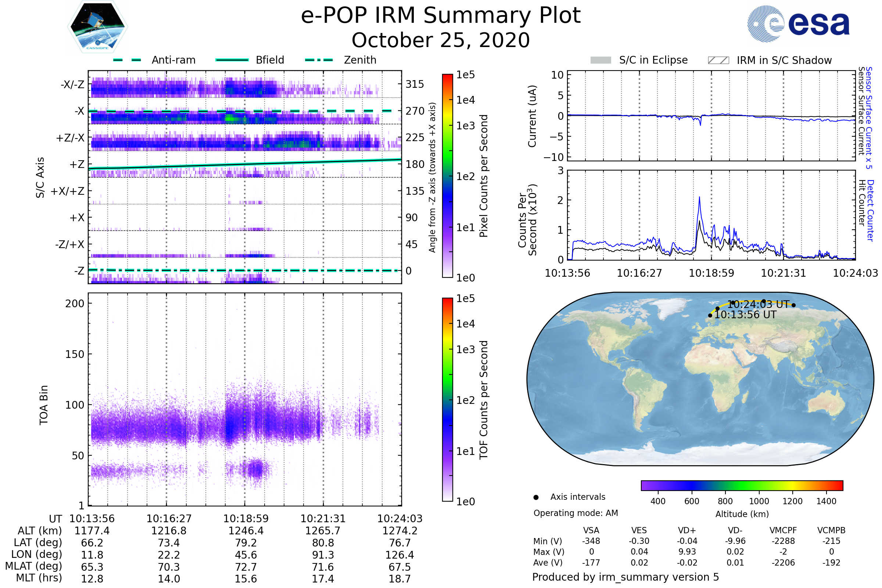Click the Axis intervals black dot marker
The height and width of the screenshot is (588, 882).
(536, 497)
